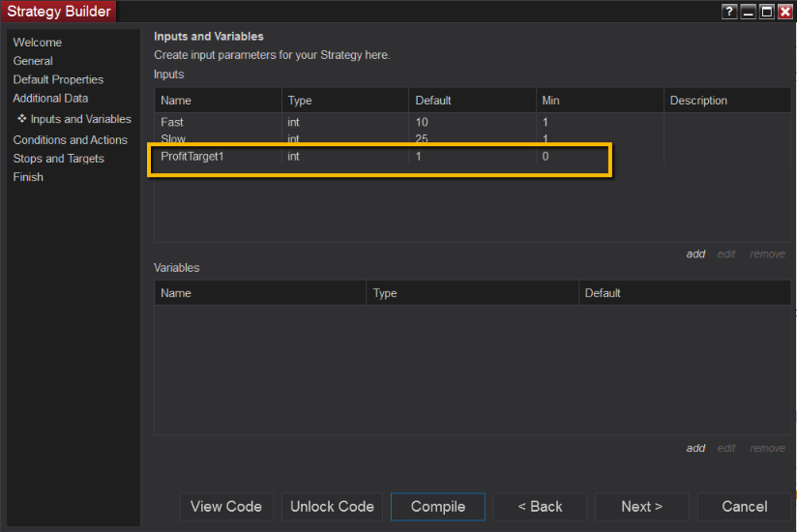Open the Welcome page
Screen dimensions: 797x532
(x=38, y=43)
